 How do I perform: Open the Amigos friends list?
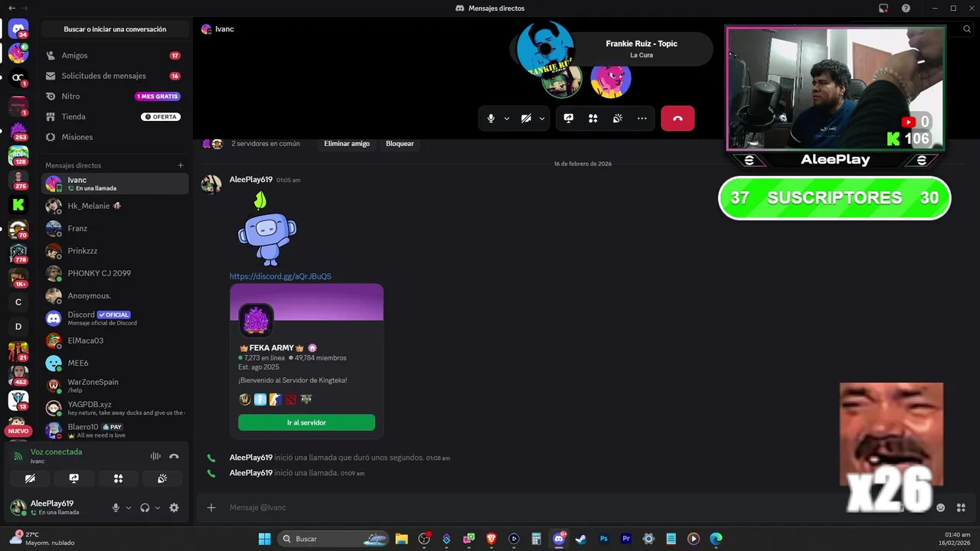[115, 56]
